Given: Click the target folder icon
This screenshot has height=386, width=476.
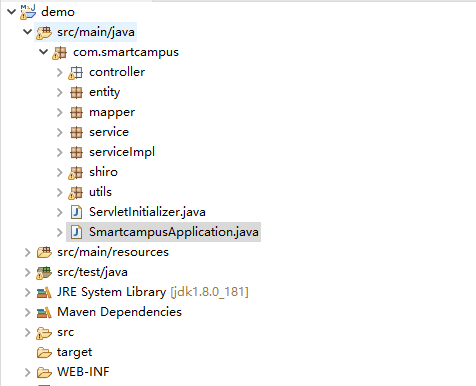Looking at the screenshot, I should (x=44, y=352).
